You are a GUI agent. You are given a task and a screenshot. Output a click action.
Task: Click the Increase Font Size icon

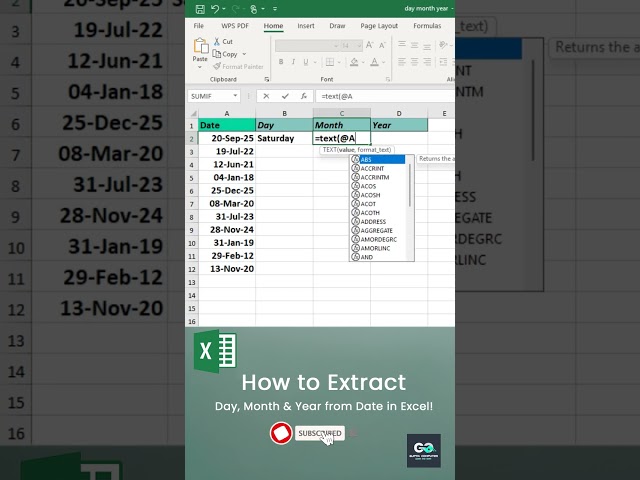click(x=369, y=45)
